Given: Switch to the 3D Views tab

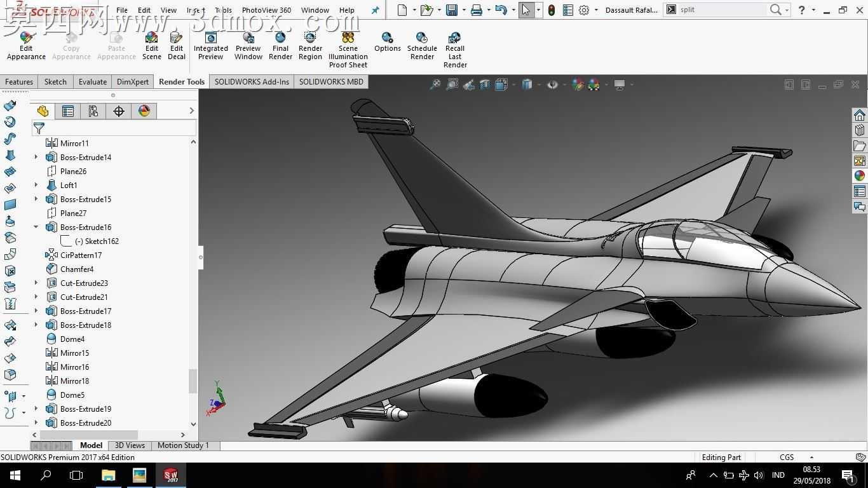Looking at the screenshot, I should pyautogui.click(x=130, y=445).
